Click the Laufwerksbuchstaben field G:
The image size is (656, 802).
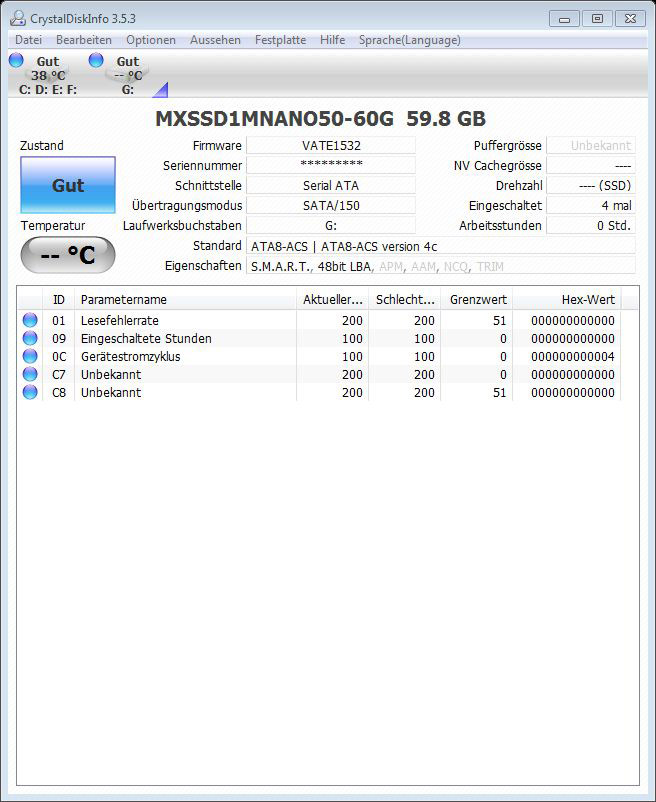point(331,225)
